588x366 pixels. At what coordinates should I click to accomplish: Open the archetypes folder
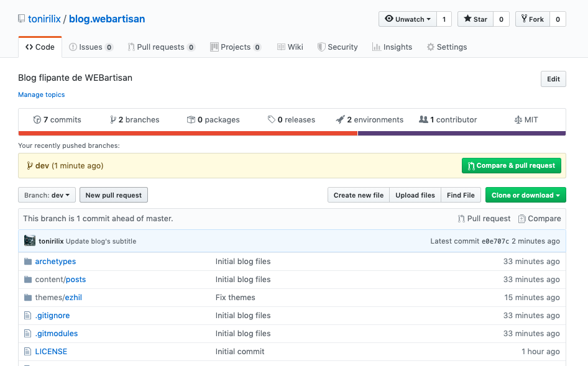(x=55, y=262)
